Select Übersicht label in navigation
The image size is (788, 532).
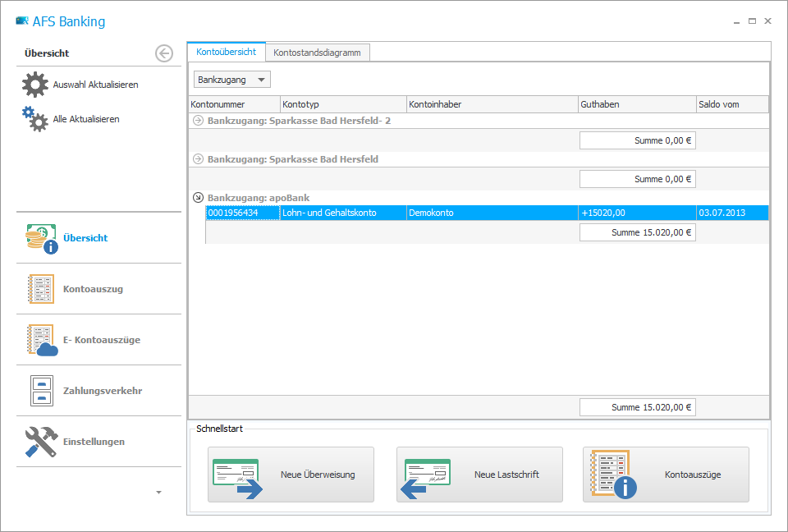(85, 238)
